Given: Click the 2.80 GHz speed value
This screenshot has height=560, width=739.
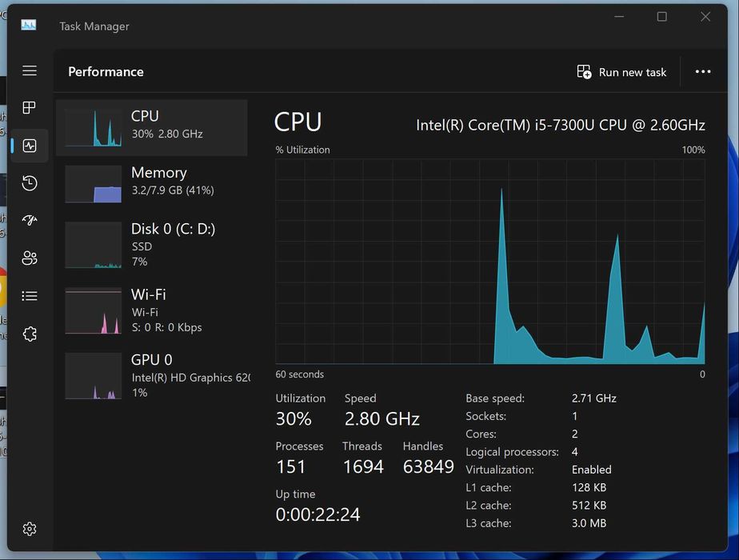Looking at the screenshot, I should [x=381, y=418].
